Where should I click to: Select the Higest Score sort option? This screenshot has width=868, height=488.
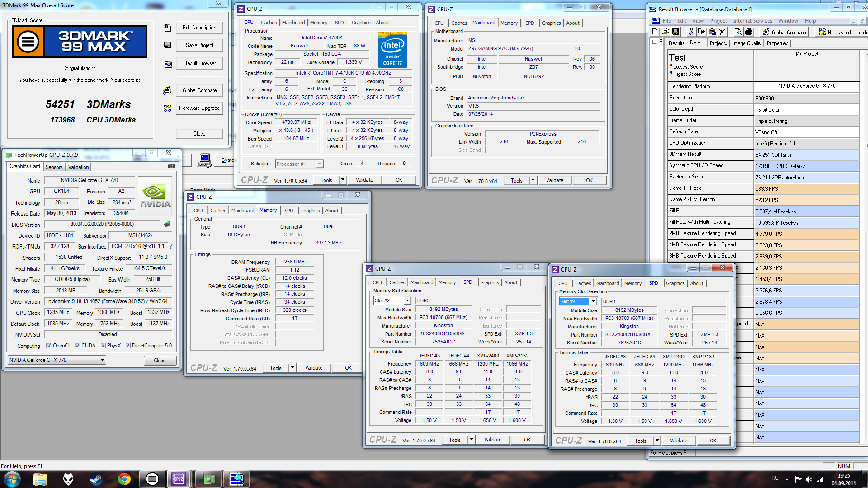pos(687,74)
